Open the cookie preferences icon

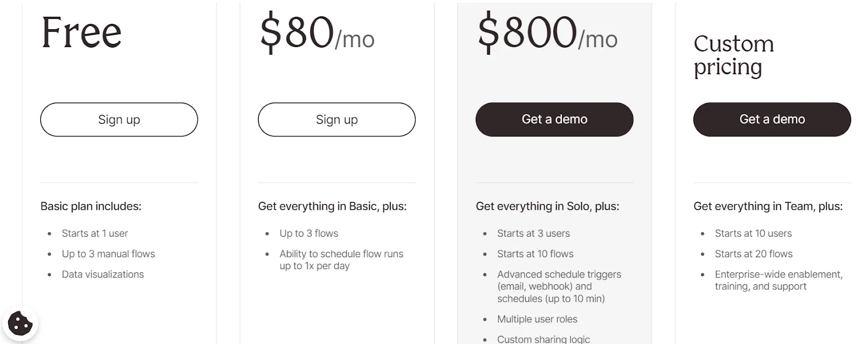(20, 324)
